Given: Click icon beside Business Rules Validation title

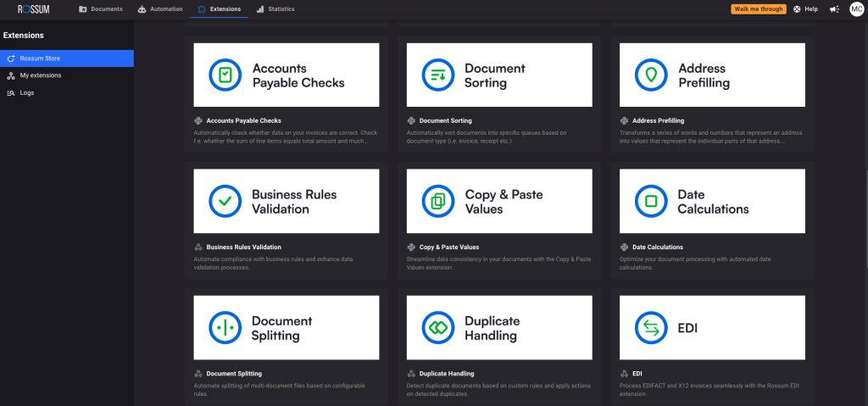Looking at the screenshot, I should pyautogui.click(x=198, y=247).
